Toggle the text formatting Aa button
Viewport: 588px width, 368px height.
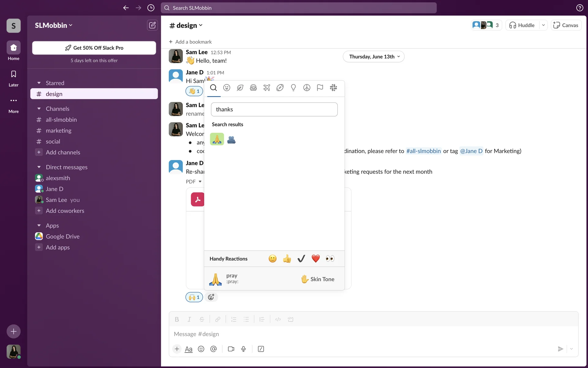189,349
